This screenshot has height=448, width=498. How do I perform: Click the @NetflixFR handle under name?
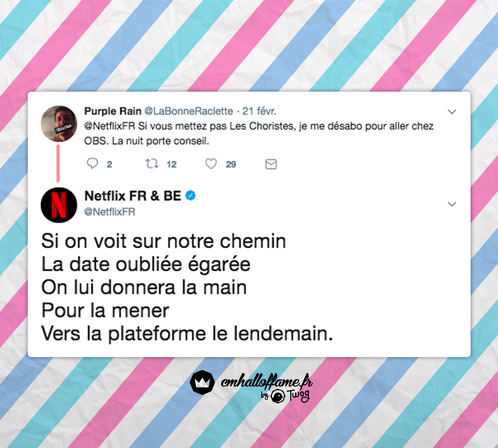110,212
